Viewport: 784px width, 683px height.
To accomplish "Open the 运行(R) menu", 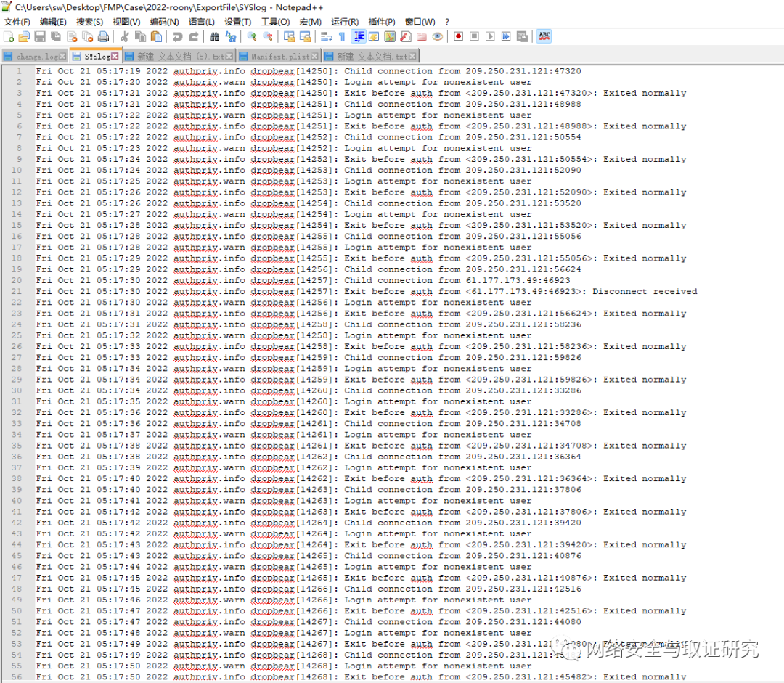I will (x=345, y=22).
